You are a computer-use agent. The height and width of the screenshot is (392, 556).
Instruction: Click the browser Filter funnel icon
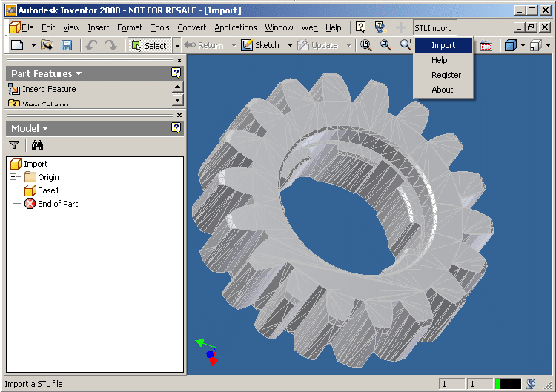click(x=14, y=144)
